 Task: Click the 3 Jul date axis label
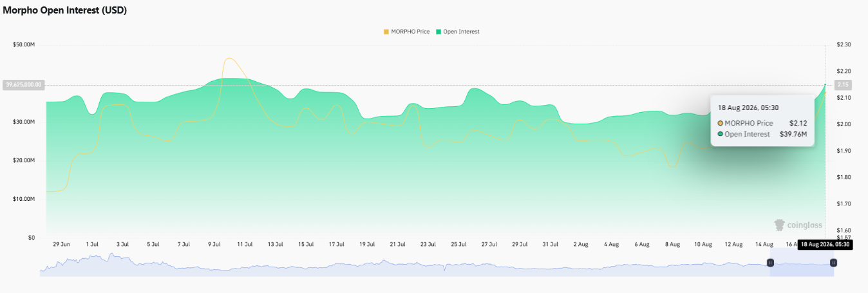click(122, 245)
